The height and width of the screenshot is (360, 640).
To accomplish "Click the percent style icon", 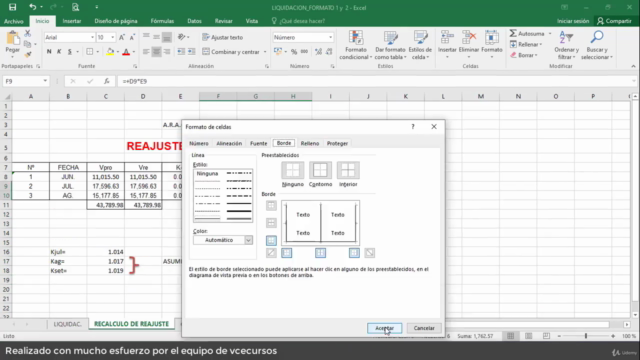I will point(293,51).
